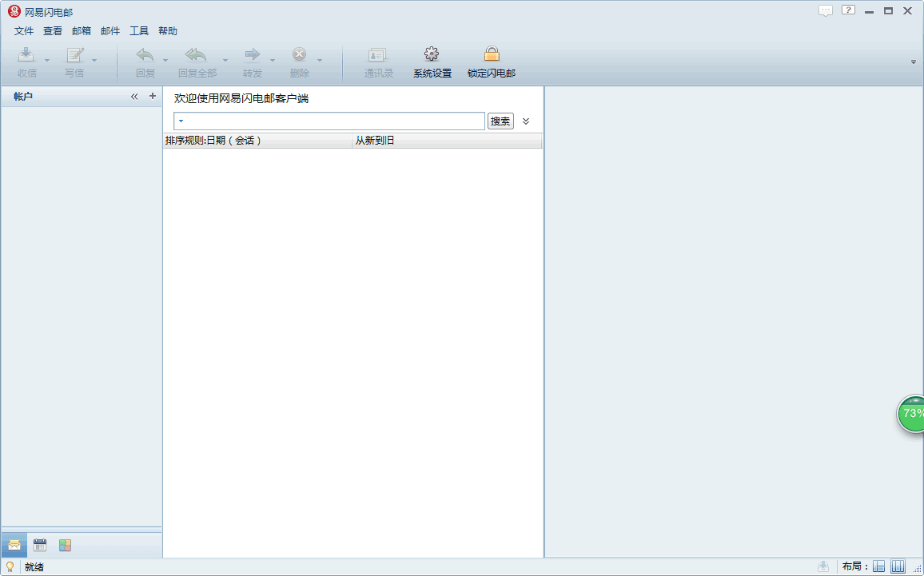Open the 邮件 menu
This screenshot has width=924, height=576.
110,30
